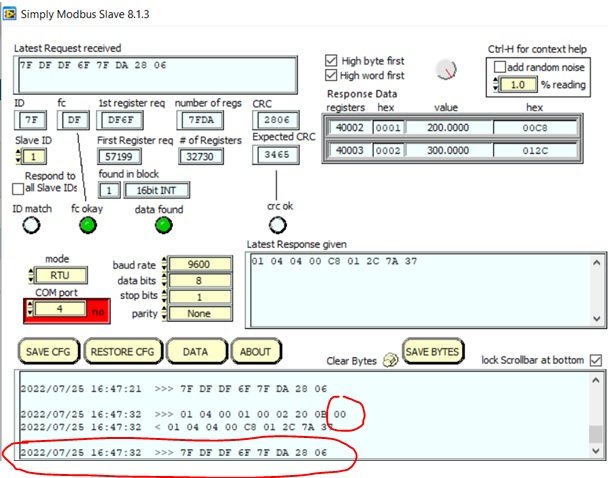
Task: Click the data bits 8 field
Action: point(200,280)
